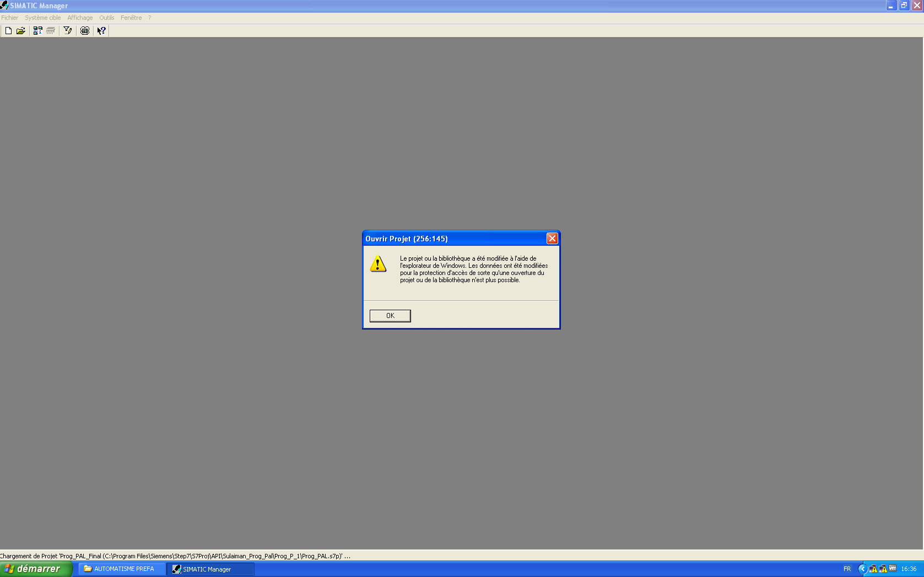Click the VMware tools tray icon
The width and height of the screenshot is (924, 577).
(893, 569)
